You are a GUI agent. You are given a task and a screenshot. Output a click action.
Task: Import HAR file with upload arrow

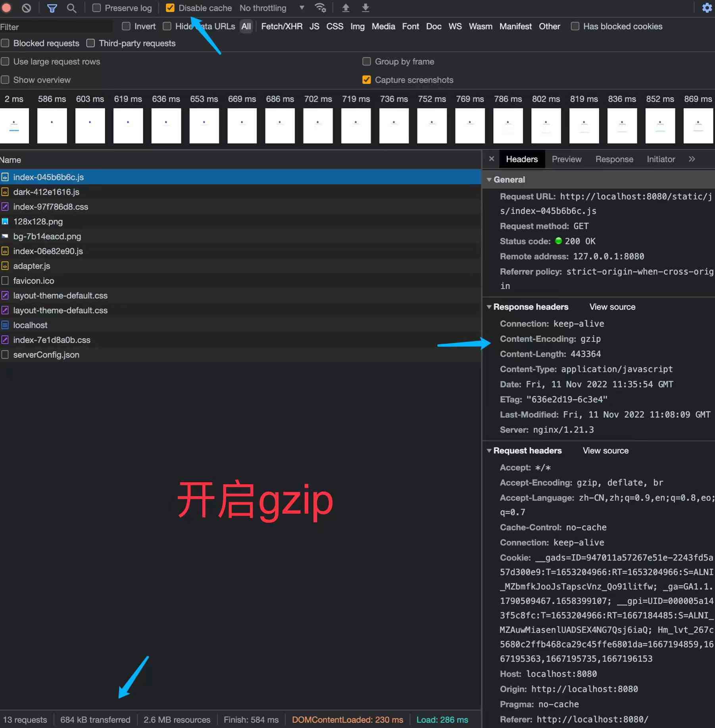[346, 8]
